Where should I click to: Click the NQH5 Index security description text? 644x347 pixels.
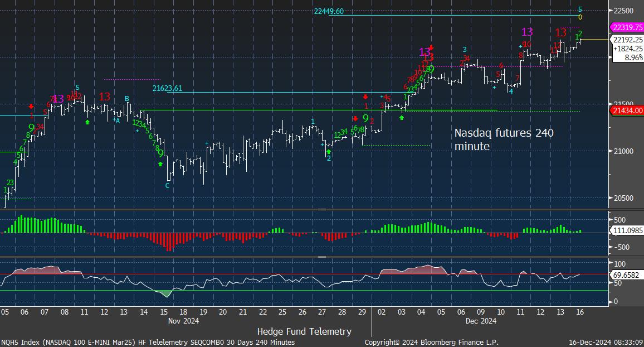pos(148,342)
